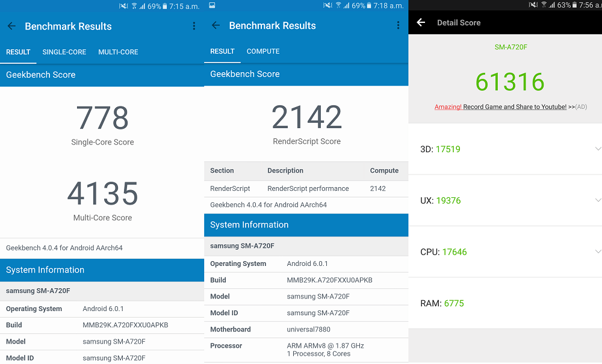Tap the battery icon showing 63%

[x=574, y=5]
